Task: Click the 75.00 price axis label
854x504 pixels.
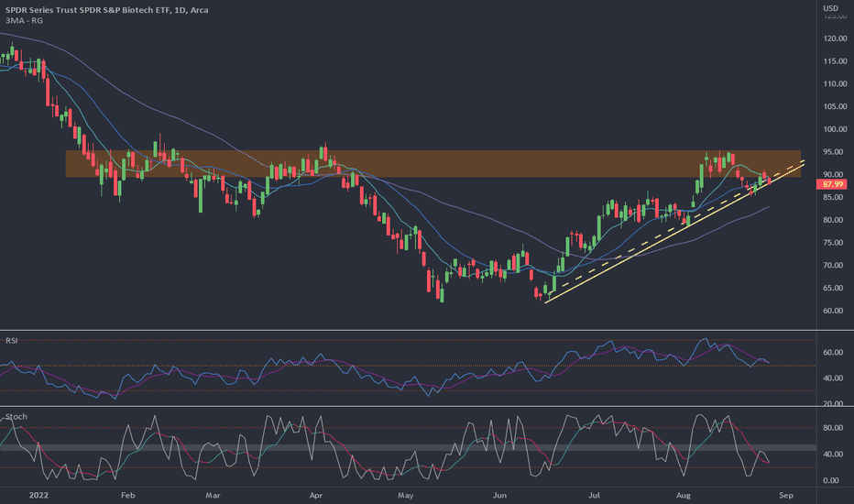Action: (x=835, y=243)
